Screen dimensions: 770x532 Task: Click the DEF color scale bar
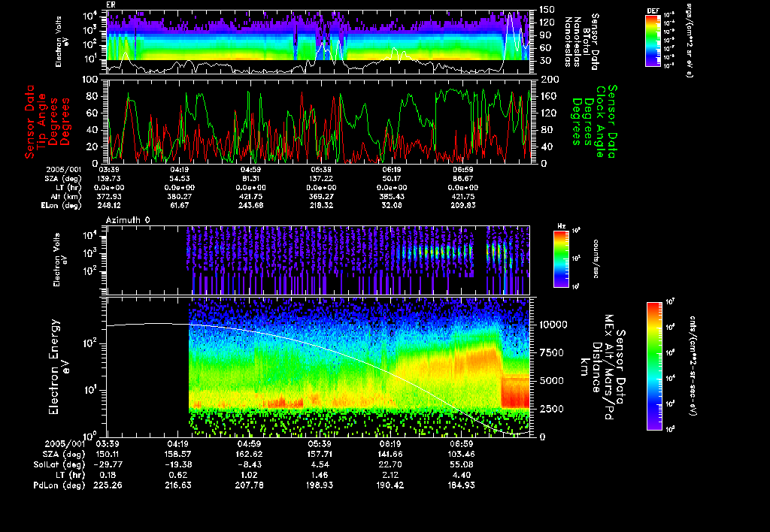653,41
